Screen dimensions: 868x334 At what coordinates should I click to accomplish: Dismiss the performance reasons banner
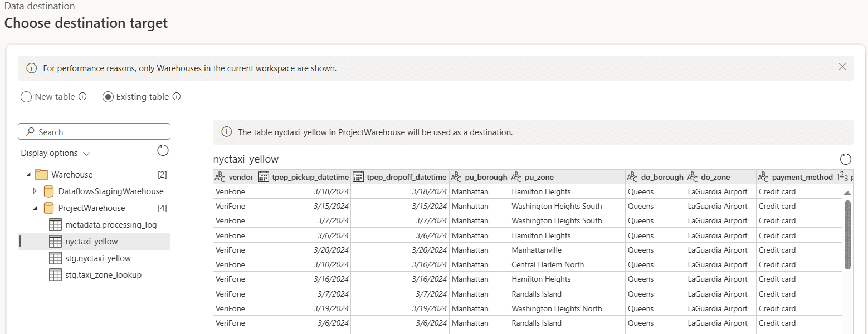(842, 67)
